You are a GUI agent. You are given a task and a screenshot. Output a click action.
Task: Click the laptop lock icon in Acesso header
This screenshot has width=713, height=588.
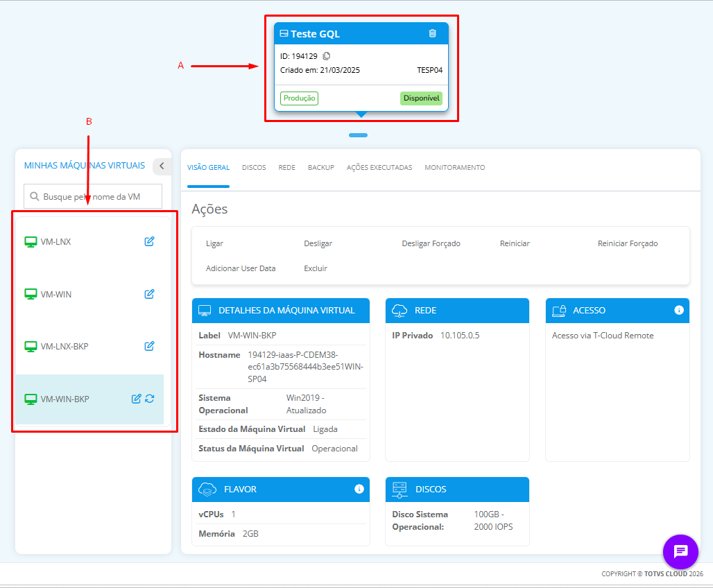pyautogui.click(x=559, y=311)
